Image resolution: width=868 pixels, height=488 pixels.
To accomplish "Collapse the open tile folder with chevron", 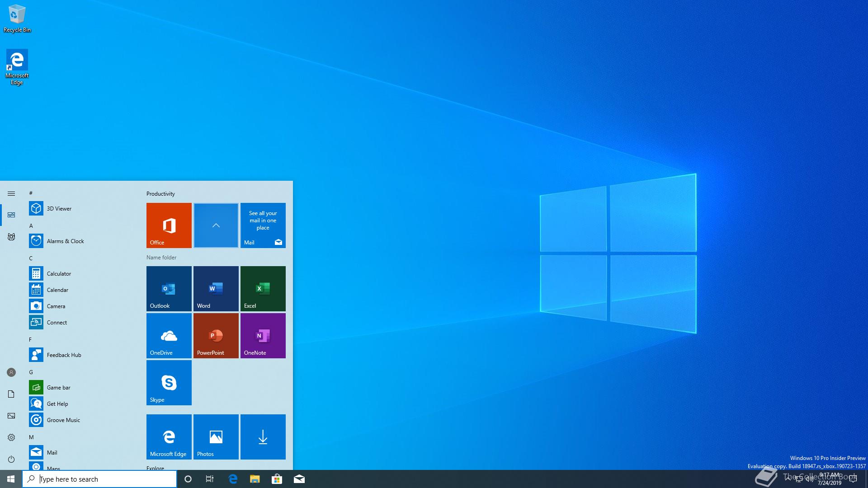I will pos(216,225).
